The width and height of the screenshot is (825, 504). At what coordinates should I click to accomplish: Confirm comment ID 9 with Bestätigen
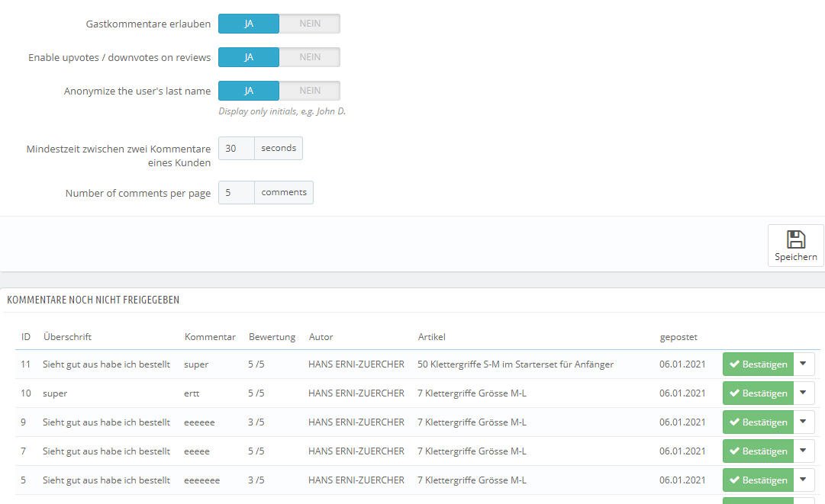point(758,422)
